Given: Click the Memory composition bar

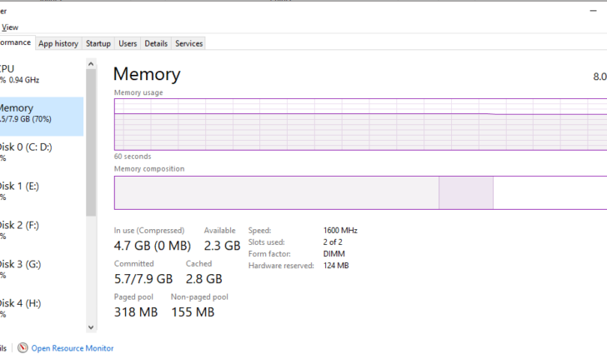Looking at the screenshot, I should [x=360, y=192].
